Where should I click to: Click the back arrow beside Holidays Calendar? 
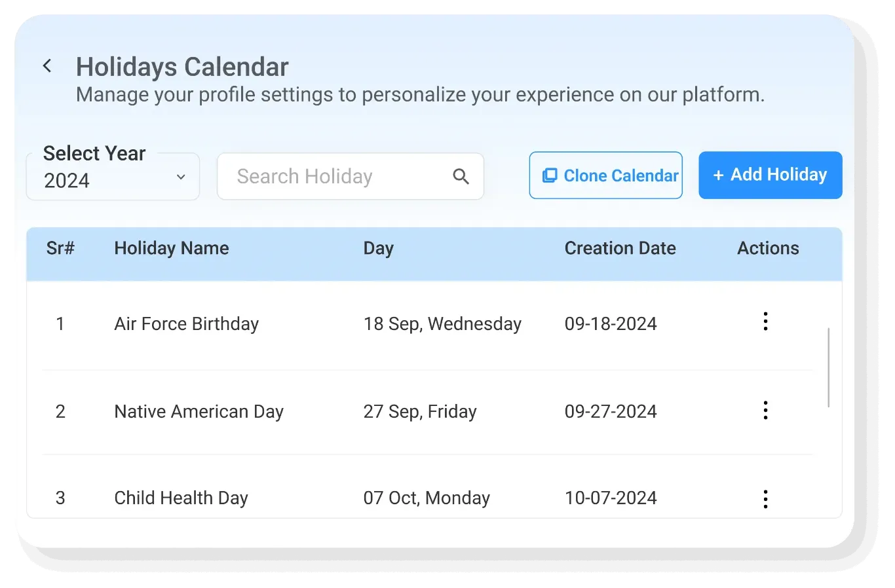pos(47,66)
